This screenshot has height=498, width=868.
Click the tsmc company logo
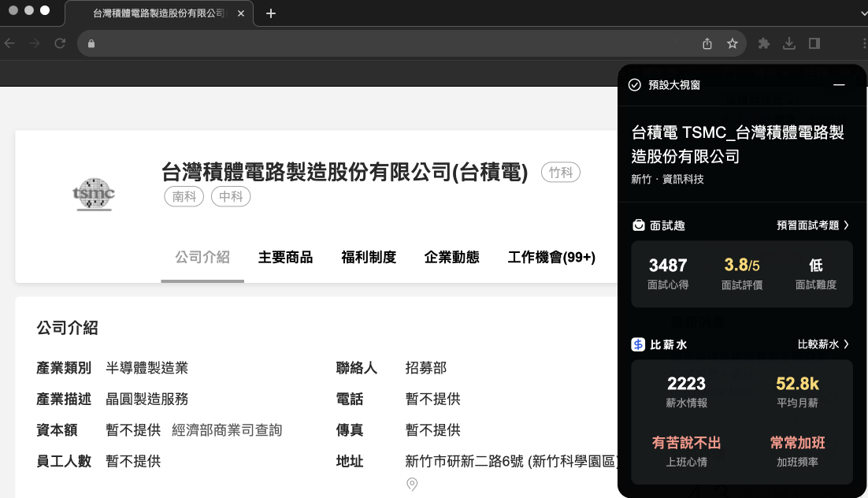coord(94,194)
